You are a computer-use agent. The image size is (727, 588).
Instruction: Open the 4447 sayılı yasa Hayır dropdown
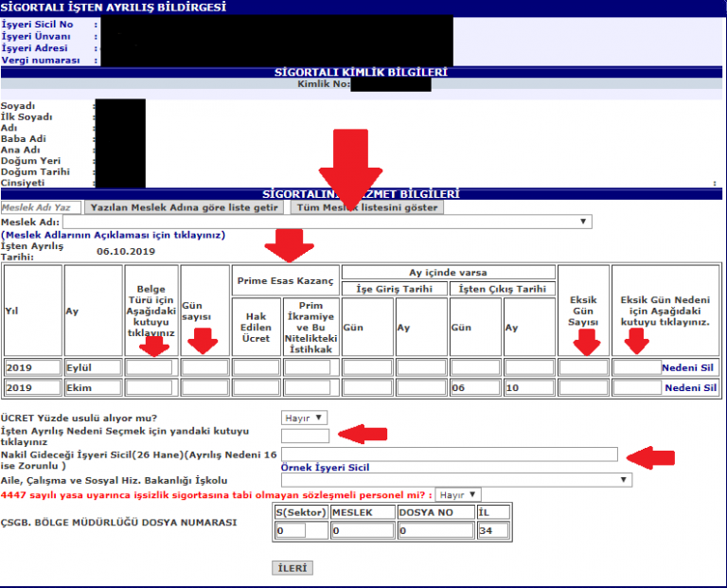click(x=459, y=494)
